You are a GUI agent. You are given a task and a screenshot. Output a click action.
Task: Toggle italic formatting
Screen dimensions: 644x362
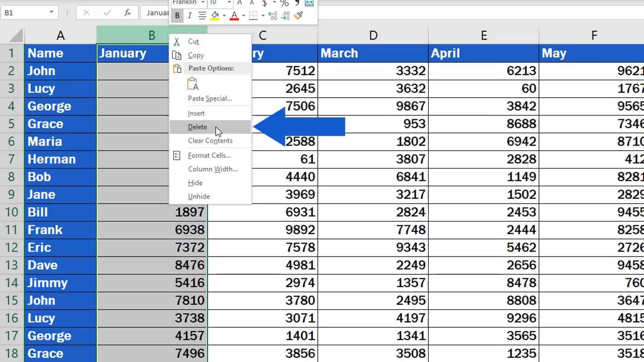(190, 16)
